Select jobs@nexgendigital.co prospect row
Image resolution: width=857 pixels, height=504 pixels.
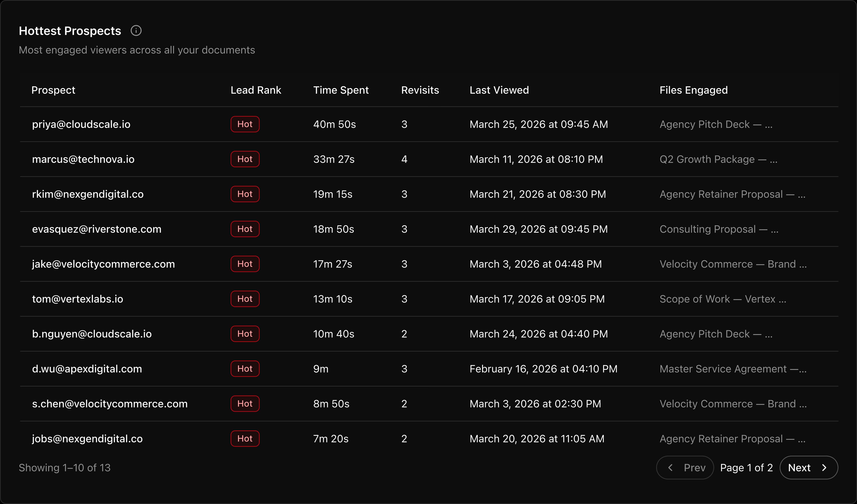tap(87, 439)
